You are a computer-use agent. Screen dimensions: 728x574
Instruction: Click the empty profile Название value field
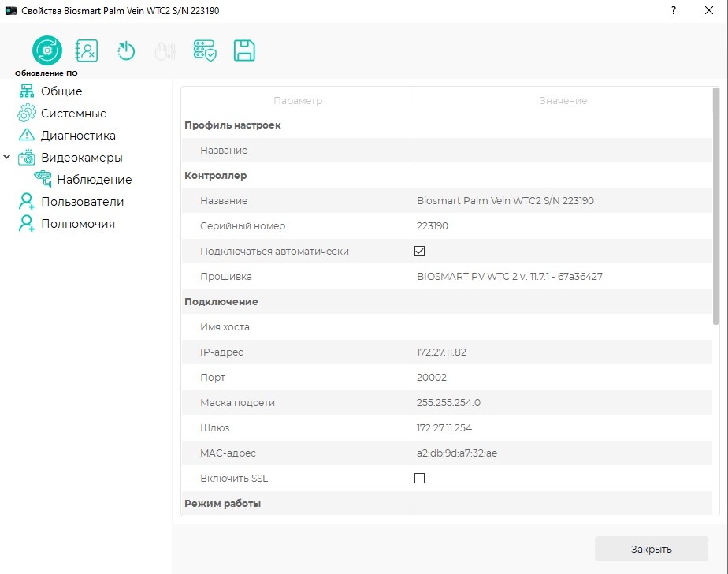point(563,150)
